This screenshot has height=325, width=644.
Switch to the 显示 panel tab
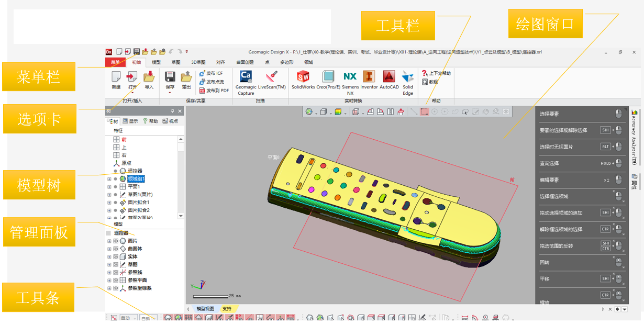click(x=131, y=121)
